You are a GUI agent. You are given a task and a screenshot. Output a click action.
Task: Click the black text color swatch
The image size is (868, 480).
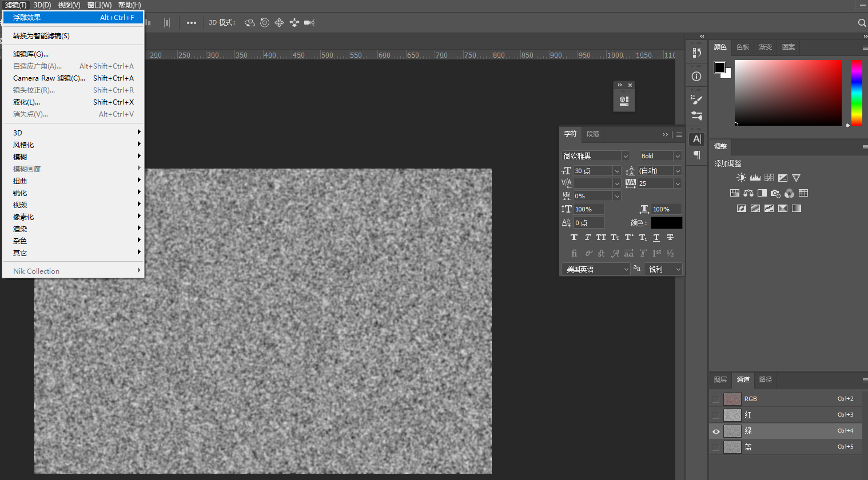(666, 223)
